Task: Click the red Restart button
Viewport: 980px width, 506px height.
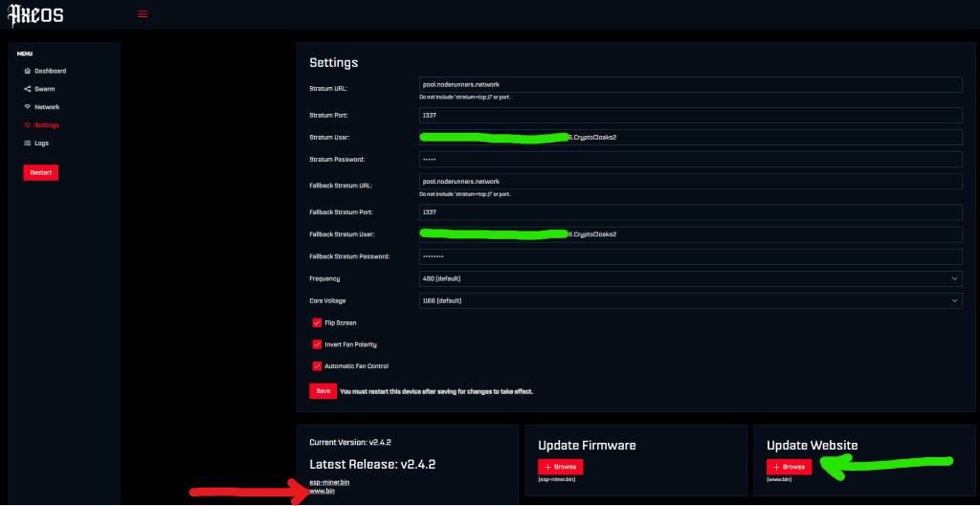Action: (40, 172)
